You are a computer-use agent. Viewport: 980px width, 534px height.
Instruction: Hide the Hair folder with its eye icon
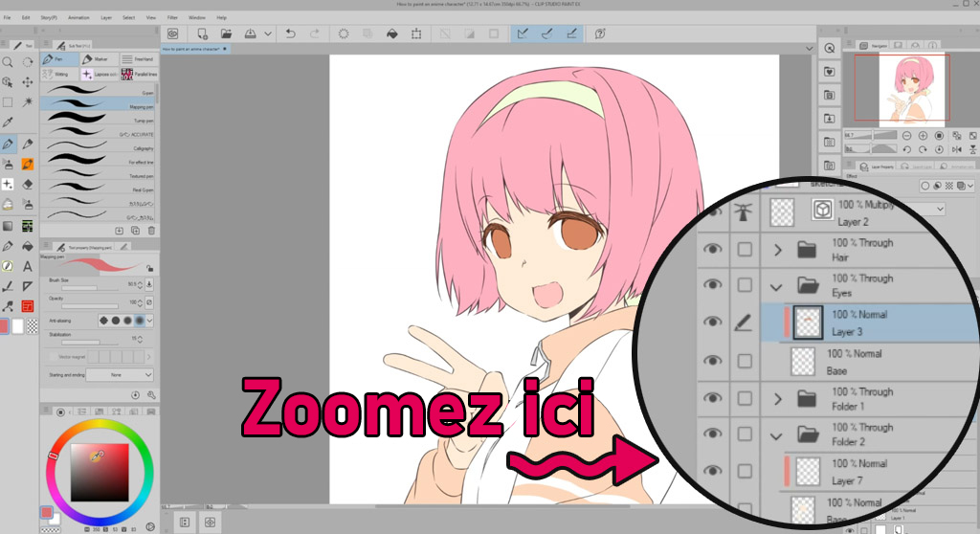711,250
